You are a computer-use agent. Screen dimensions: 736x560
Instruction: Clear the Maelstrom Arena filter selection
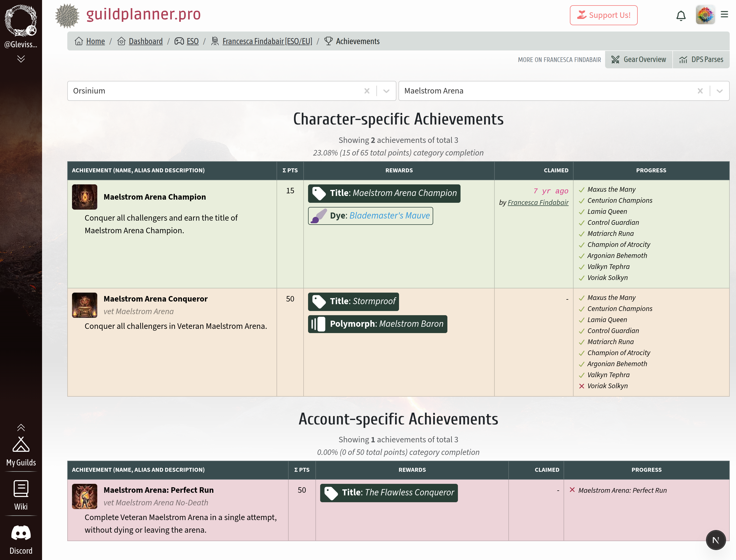pyautogui.click(x=700, y=91)
